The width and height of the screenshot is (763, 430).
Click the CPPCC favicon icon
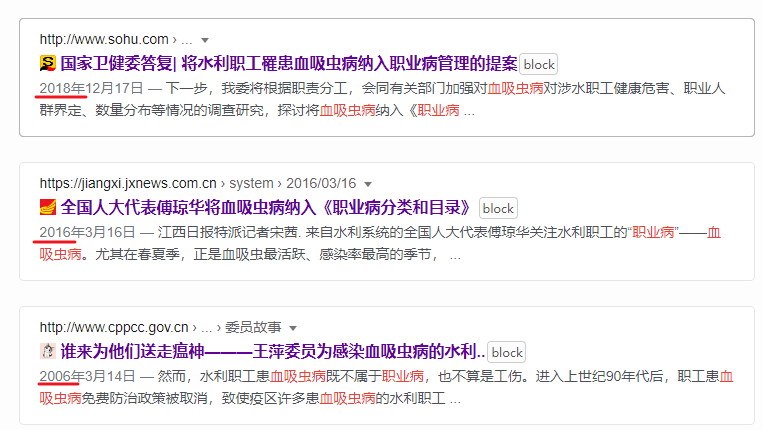[48, 351]
